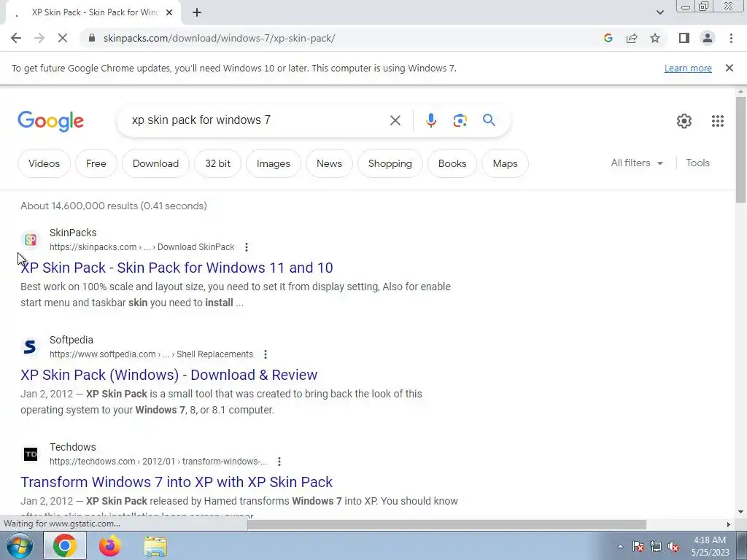The width and height of the screenshot is (747, 560).
Task: Click the lock icon in address bar
Action: [92, 38]
